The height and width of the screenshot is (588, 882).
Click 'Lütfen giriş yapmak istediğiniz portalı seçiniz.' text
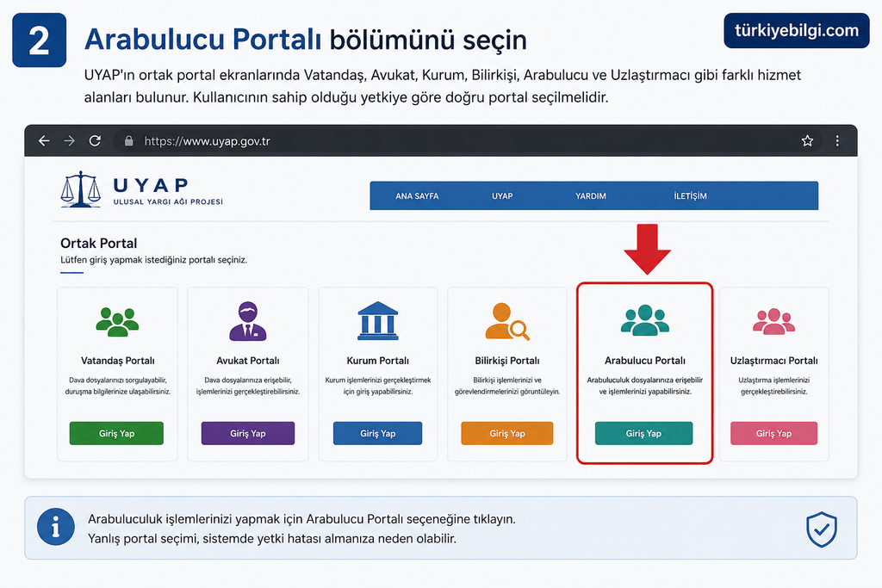tap(153, 260)
